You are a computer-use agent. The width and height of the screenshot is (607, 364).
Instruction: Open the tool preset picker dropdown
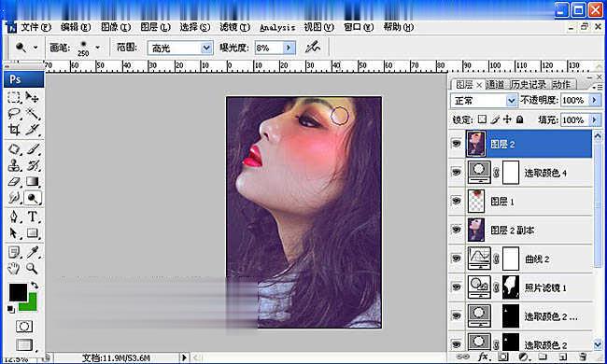[35, 48]
